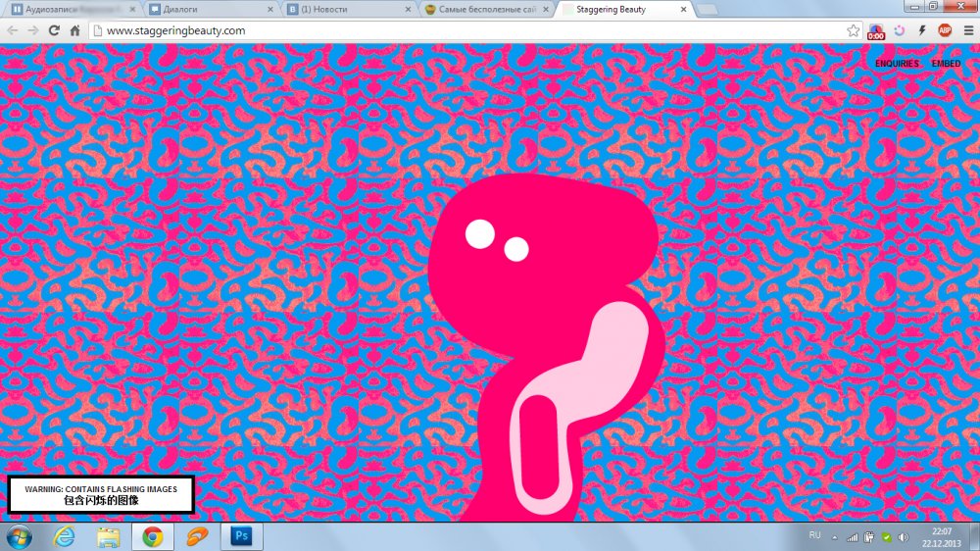Go to the browser home page
980x551 pixels.
tap(74, 30)
